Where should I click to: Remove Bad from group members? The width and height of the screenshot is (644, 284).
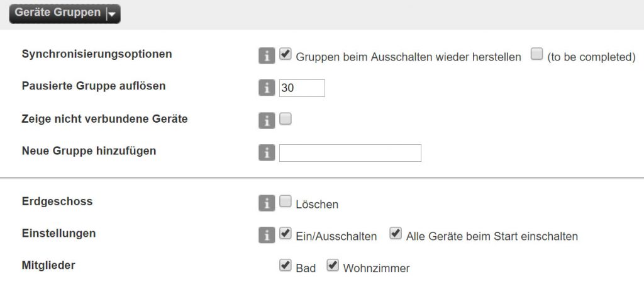click(x=285, y=266)
